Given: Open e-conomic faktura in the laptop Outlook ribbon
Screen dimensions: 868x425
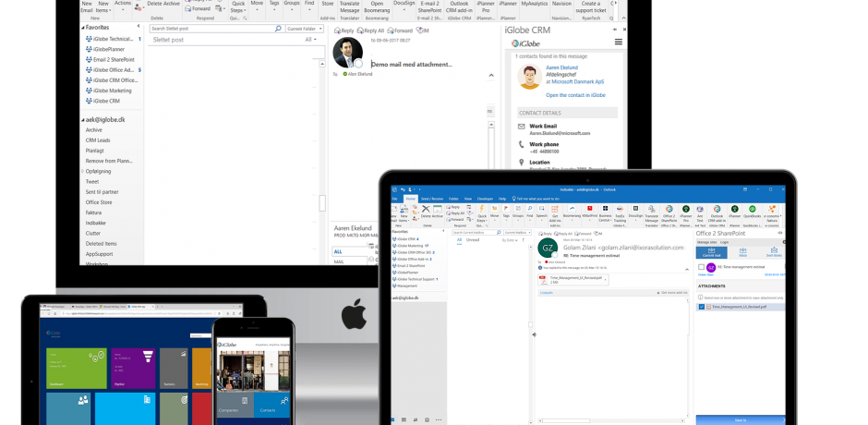Looking at the screenshot, I should 772,213.
